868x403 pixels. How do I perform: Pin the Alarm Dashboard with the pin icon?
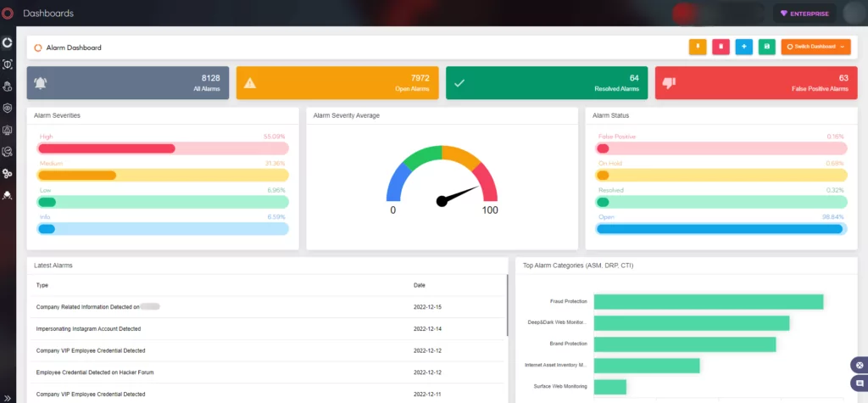pos(698,48)
